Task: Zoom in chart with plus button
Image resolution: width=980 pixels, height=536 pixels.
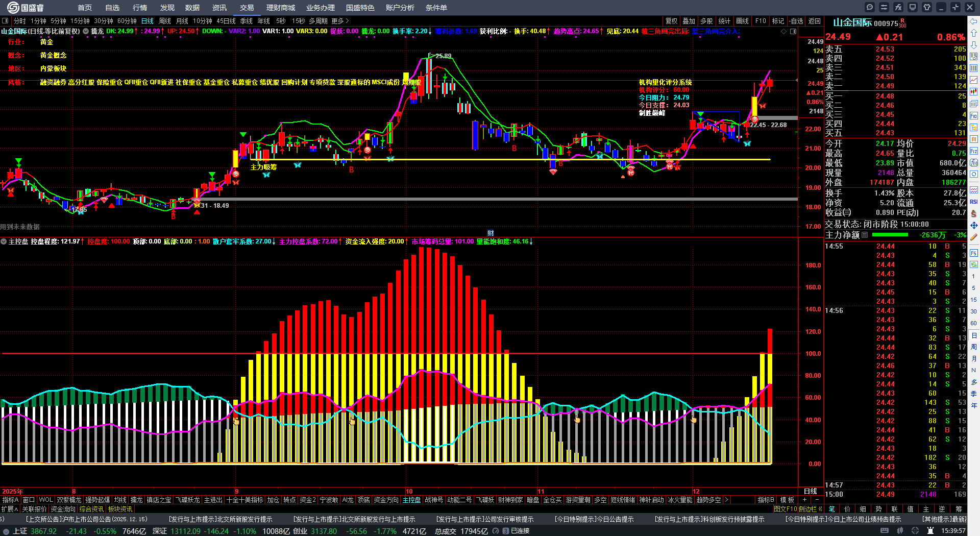Action: pyautogui.click(x=805, y=500)
